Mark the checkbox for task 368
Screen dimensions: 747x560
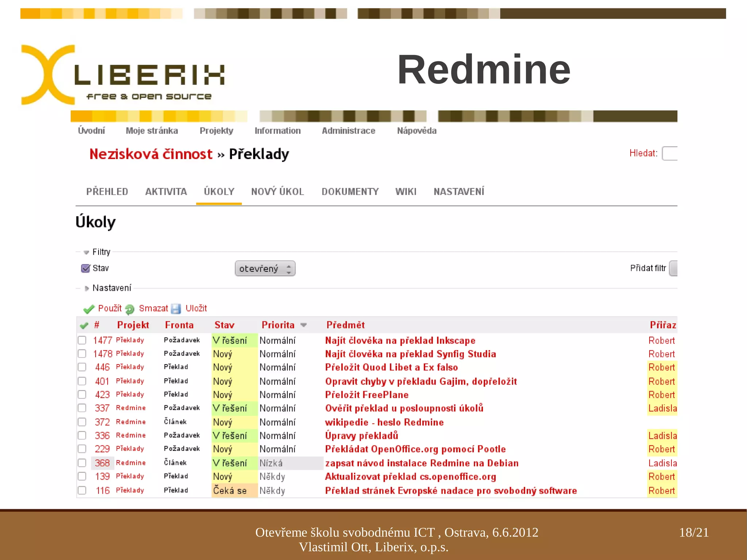tap(82, 463)
